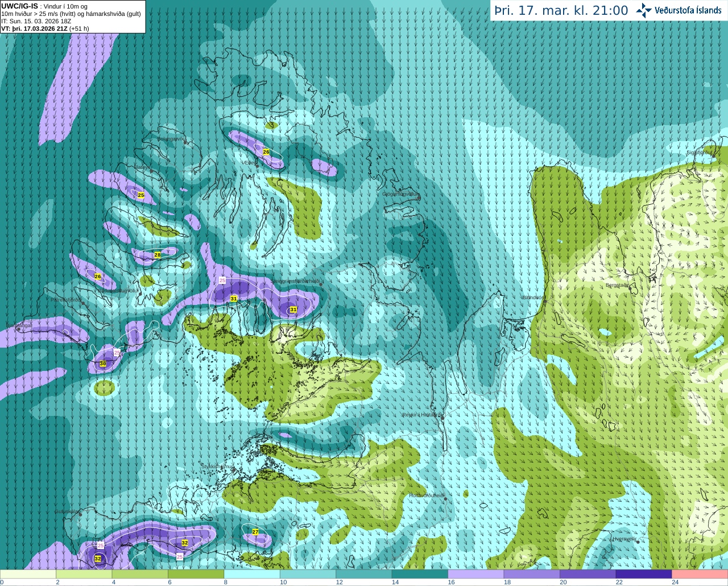Click the Hveravellir station label
This screenshot has height=586, width=728.
pyautogui.click(x=624, y=538)
